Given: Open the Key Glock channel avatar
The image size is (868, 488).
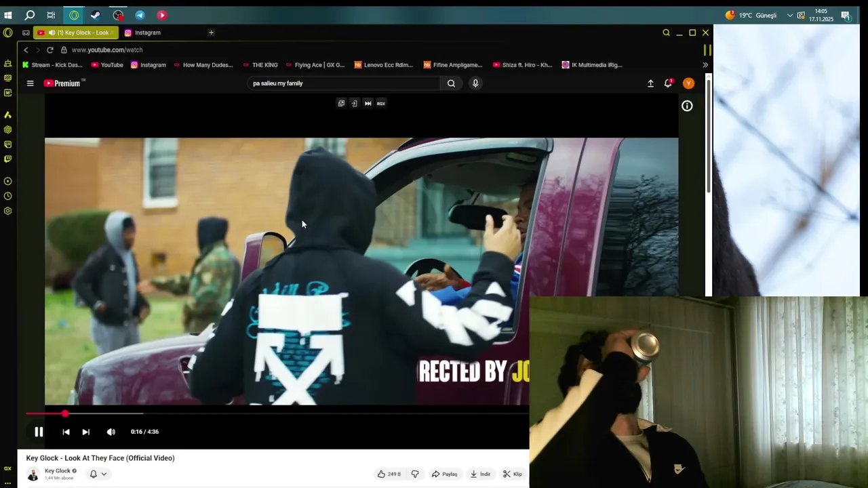Looking at the screenshot, I should 33,474.
